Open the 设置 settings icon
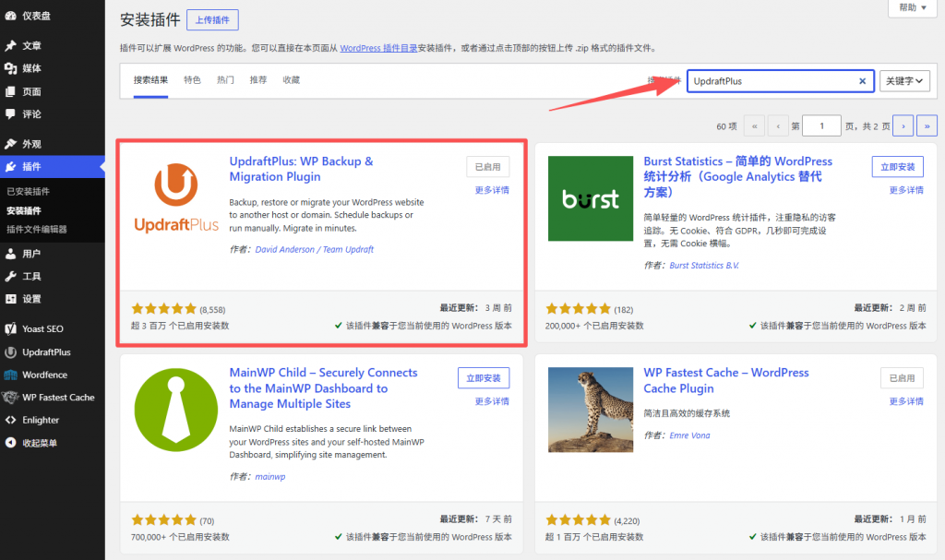Viewport: 945px width, 560px height. click(x=10, y=298)
